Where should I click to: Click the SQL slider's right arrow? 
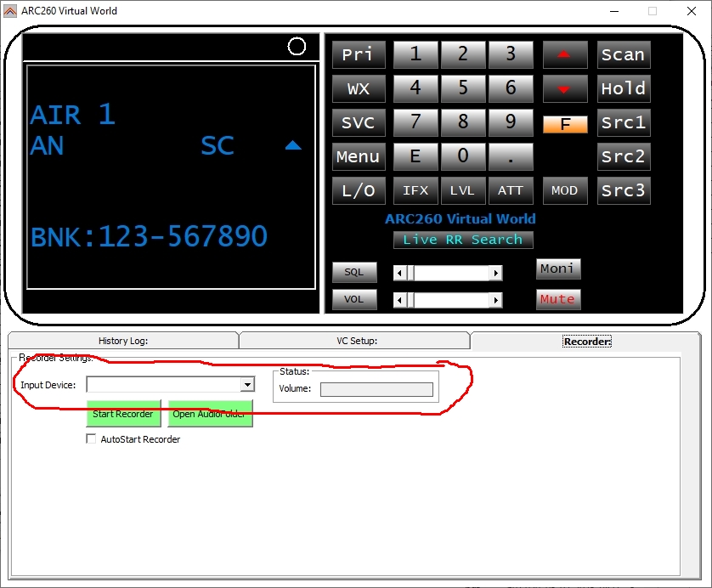[496, 274]
